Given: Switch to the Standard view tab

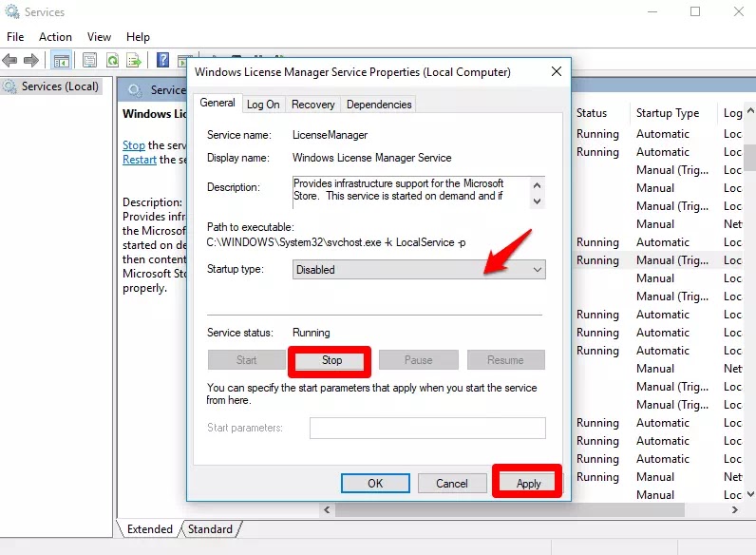Looking at the screenshot, I should [x=210, y=529].
